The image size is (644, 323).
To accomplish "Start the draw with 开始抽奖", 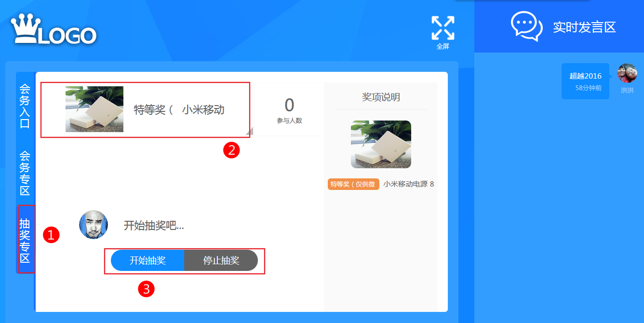I will (x=148, y=260).
